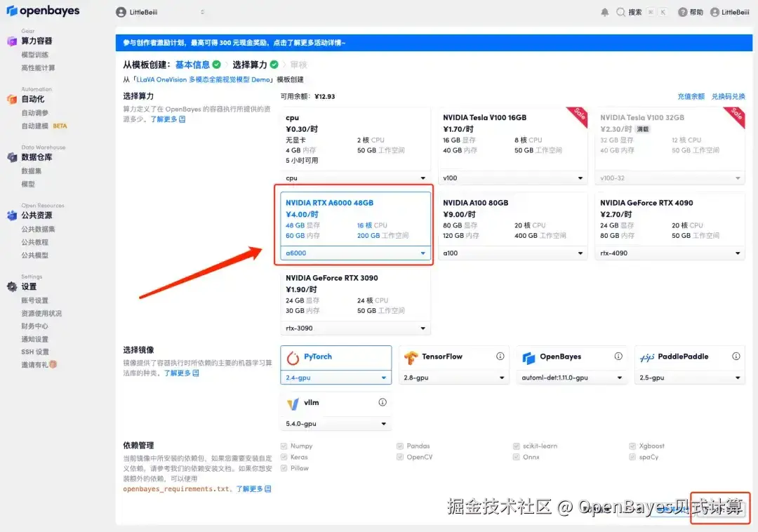Click the 公共资源 sidebar icon
This screenshot has width=758, height=532.
point(12,215)
